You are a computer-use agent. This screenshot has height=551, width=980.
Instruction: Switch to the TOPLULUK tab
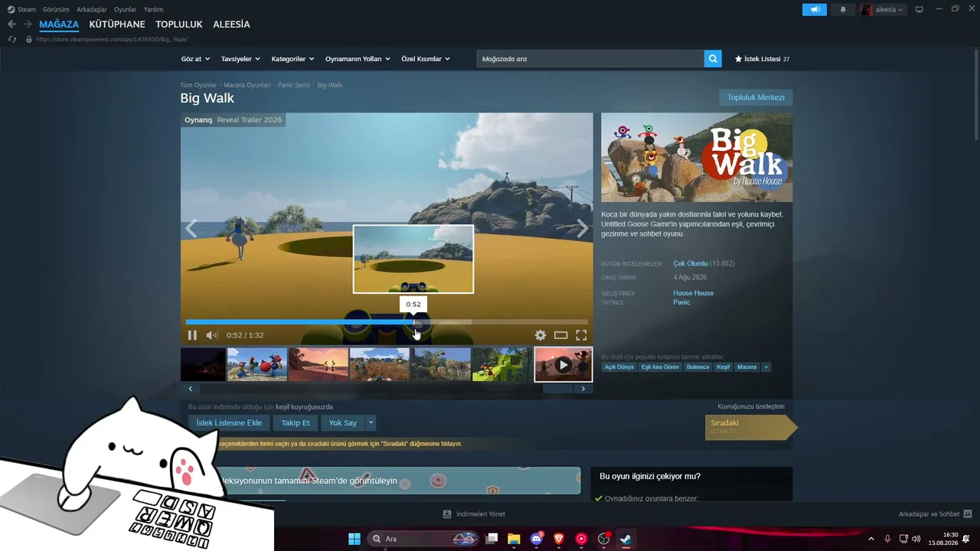[x=179, y=24]
